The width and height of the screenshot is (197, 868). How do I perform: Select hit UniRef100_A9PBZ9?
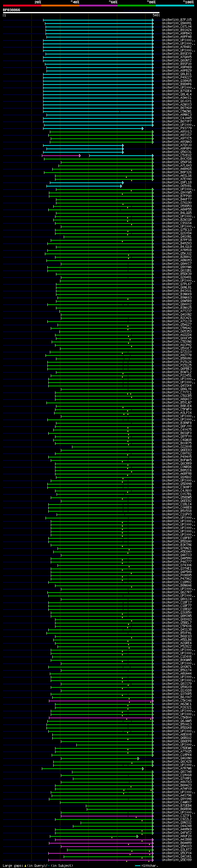pos(177,71)
